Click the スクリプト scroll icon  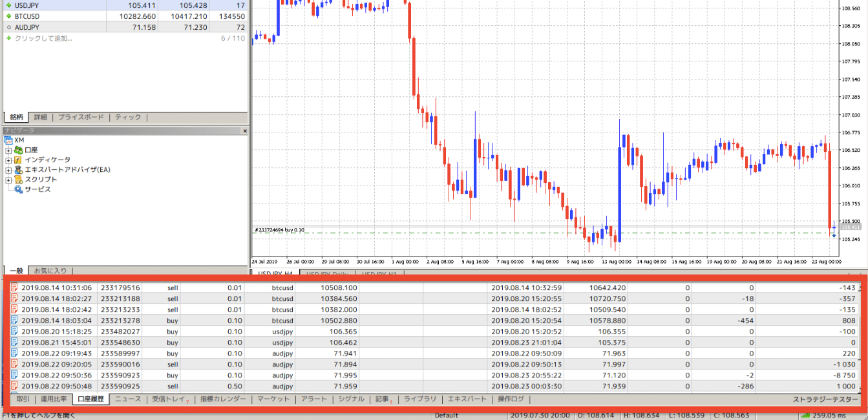click(18, 180)
